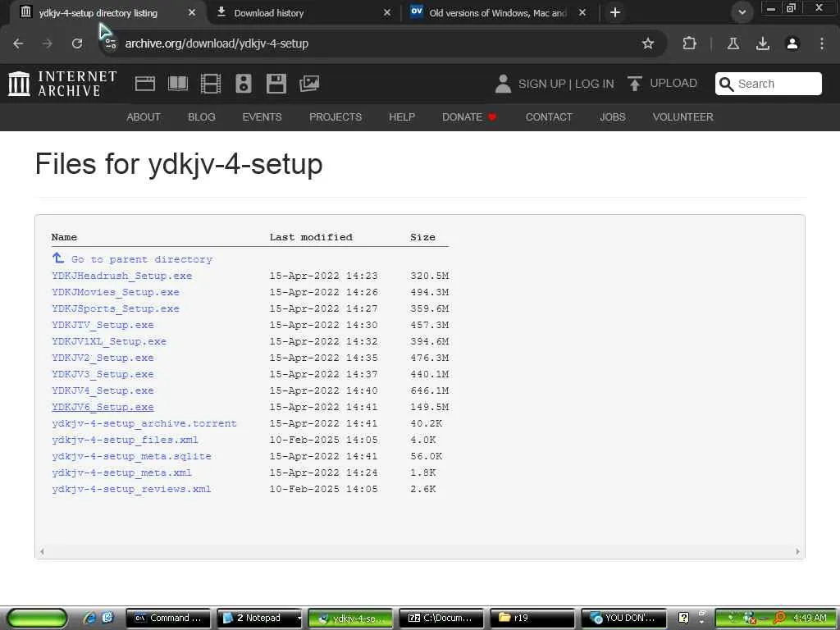Viewport: 840px width, 630px height.
Task: Reload the current page
Action: click(x=77, y=43)
